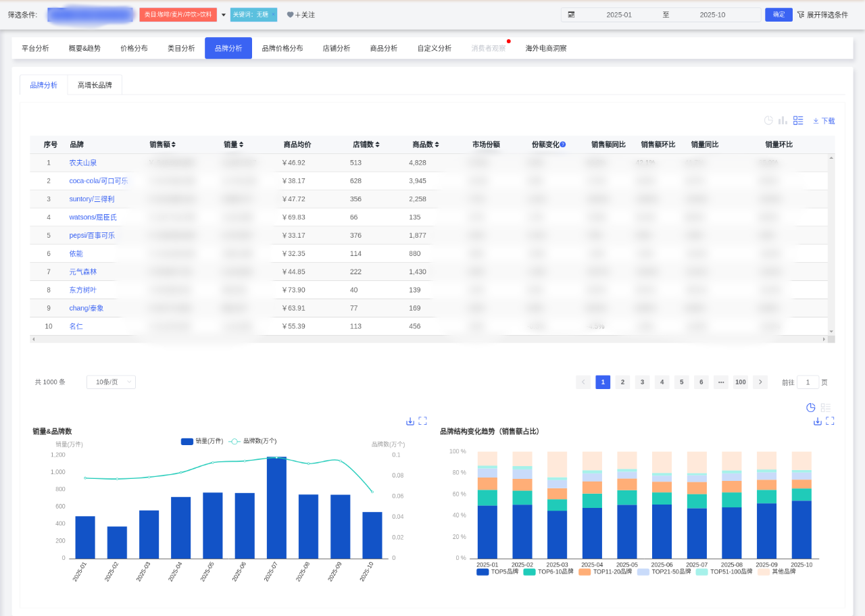865x616 pixels.
Task: Click the heart 关注 follow icon
Action: [291, 15]
